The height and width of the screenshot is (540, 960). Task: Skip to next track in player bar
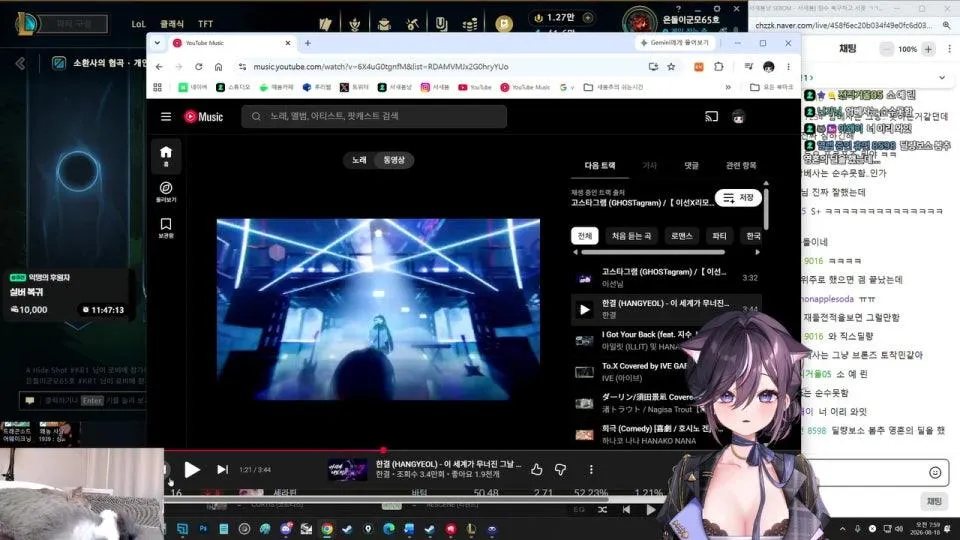[222, 470]
